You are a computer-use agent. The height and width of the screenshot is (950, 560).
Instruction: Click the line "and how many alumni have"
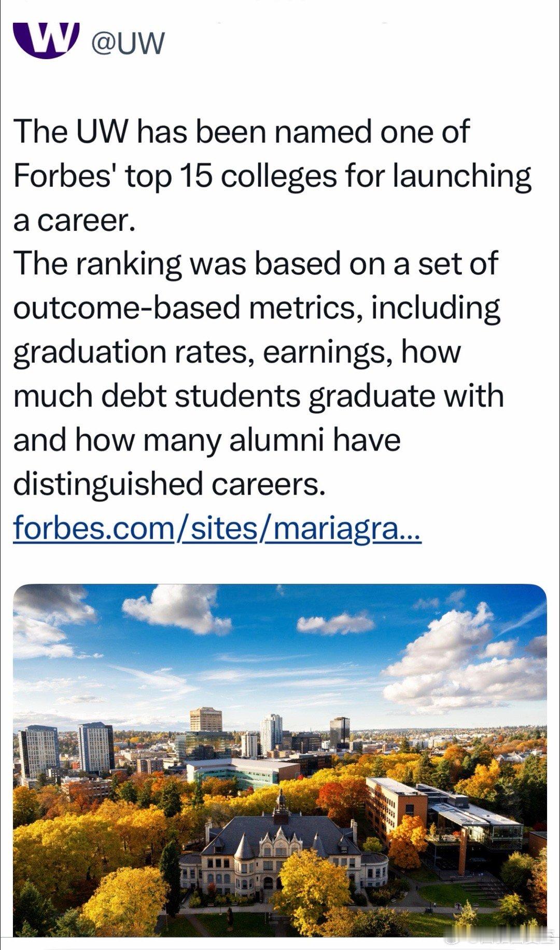click(207, 440)
